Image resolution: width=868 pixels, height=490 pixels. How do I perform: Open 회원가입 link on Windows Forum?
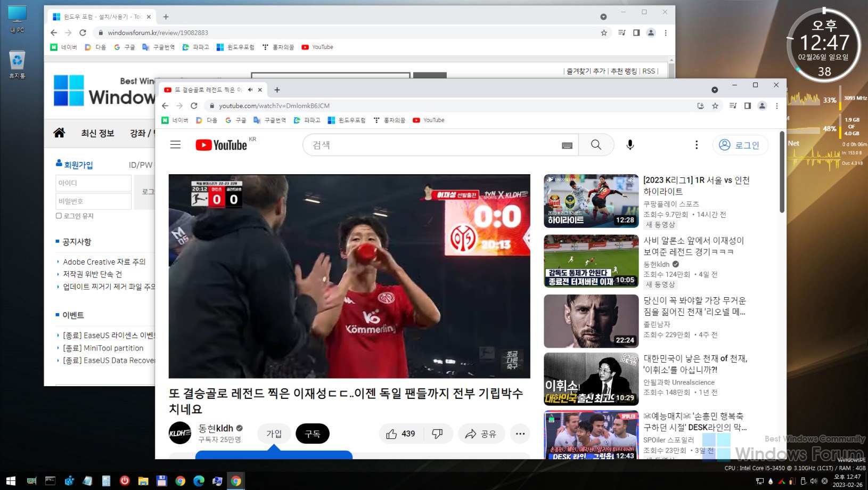pos(78,165)
